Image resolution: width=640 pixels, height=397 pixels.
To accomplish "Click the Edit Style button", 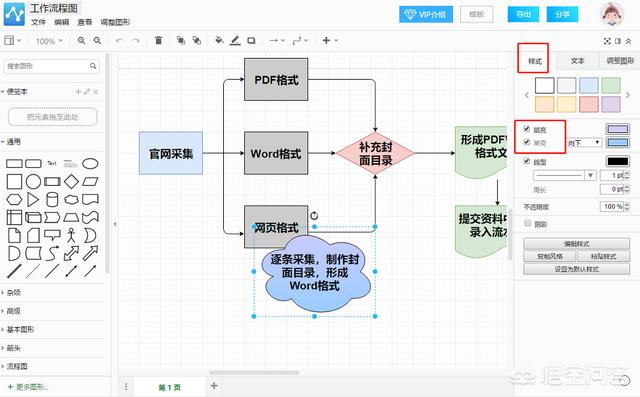I will pos(576,244).
